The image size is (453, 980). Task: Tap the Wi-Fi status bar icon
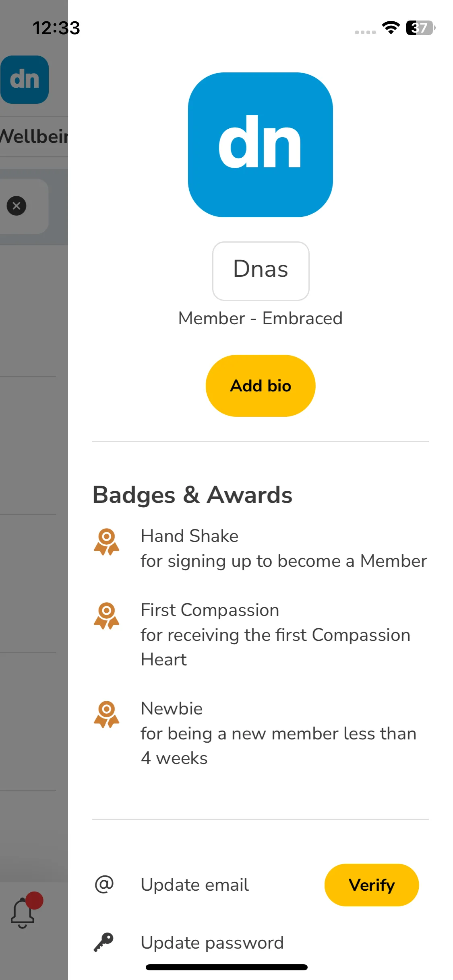coord(391,27)
